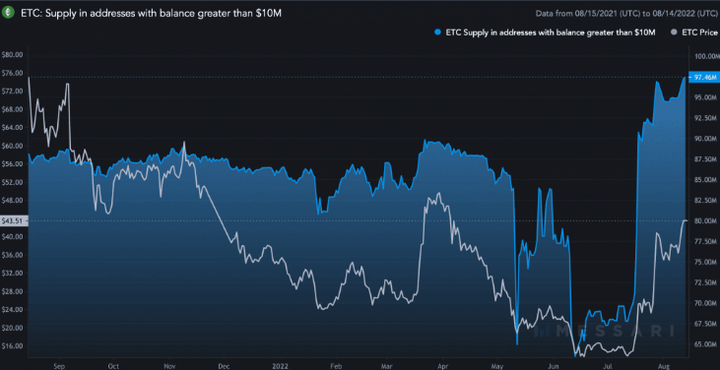Image resolution: width=720 pixels, height=370 pixels.
Task: Click the 75.00M right axis label
Action: click(706, 262)
